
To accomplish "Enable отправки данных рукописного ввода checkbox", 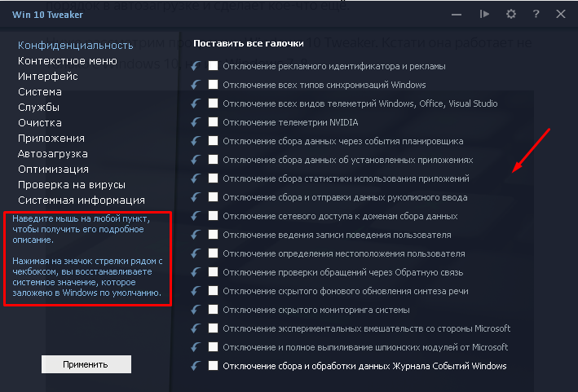I will [213, 197].
